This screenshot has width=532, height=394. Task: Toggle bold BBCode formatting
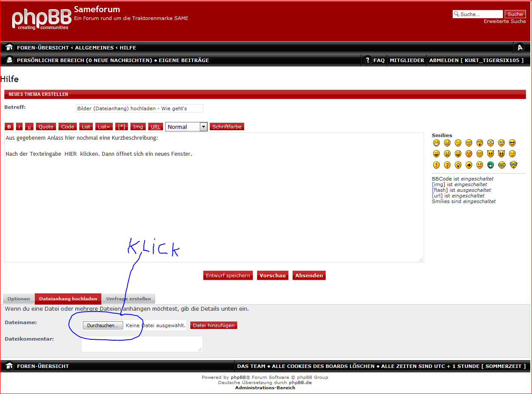(x=9, y=127)
